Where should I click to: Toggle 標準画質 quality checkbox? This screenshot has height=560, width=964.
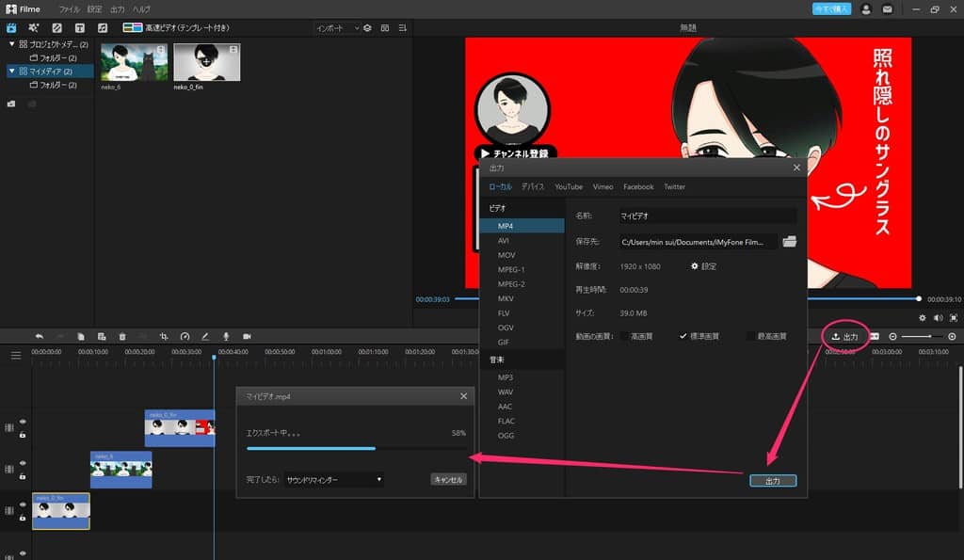tap(683, 336)
